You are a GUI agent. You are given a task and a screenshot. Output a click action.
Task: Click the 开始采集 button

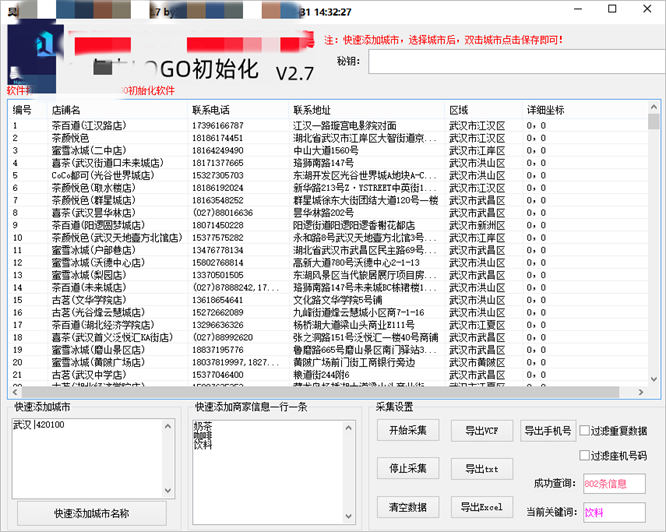(x=408, y=431)
